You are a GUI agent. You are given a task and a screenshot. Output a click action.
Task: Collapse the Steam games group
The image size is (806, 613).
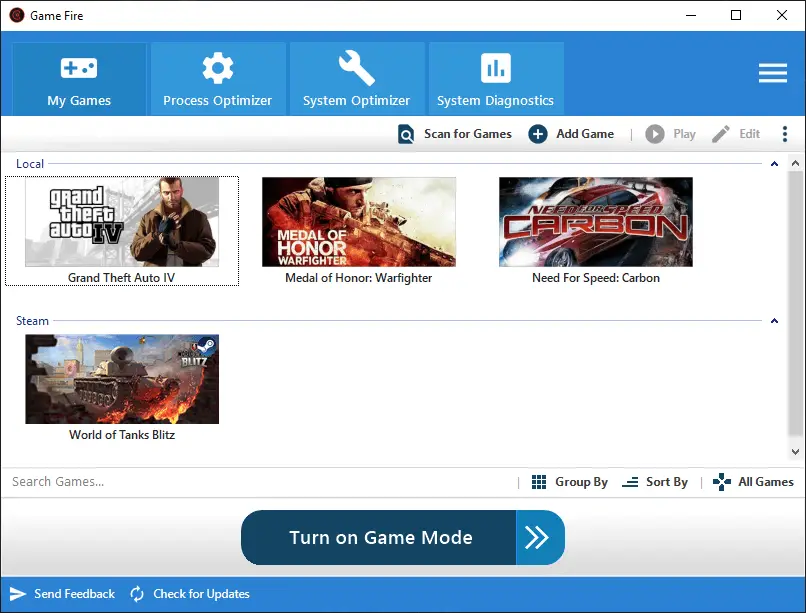tap(775, 321)
